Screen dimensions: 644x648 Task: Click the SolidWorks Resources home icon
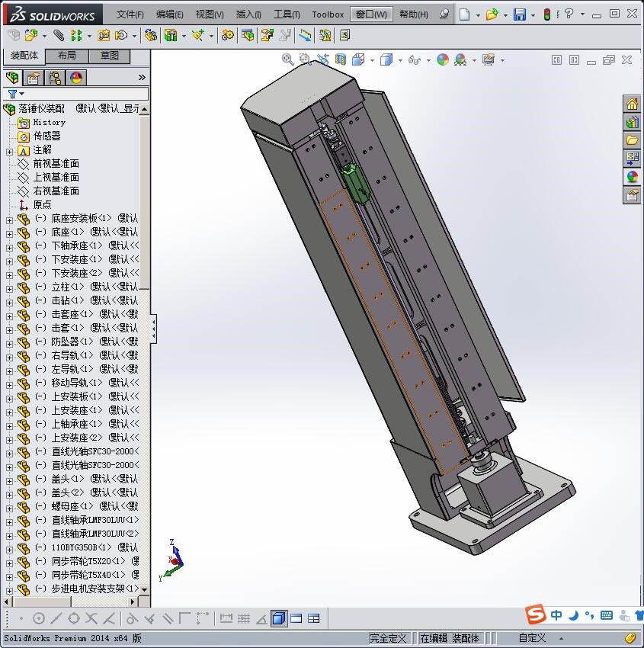point(632,104)
